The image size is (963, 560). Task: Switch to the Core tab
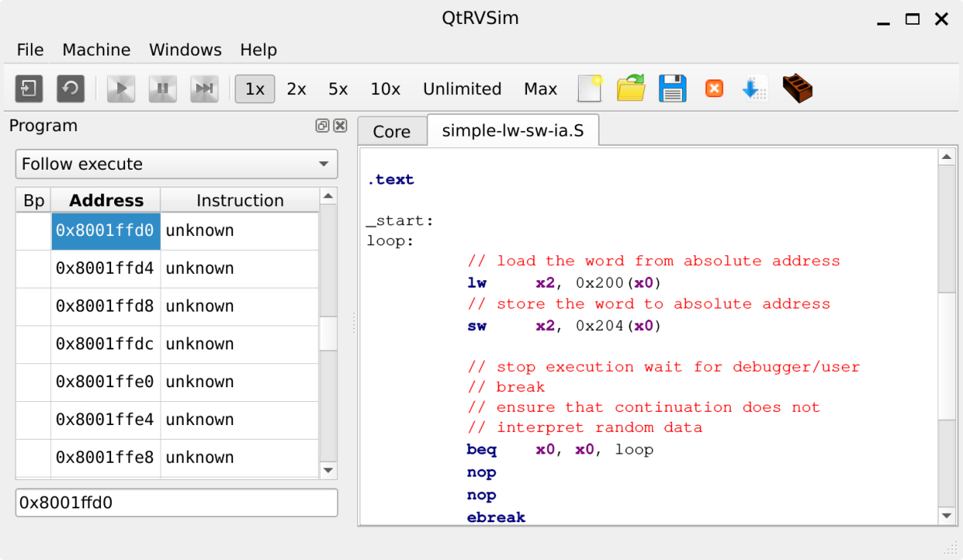[x=391, y=132]
